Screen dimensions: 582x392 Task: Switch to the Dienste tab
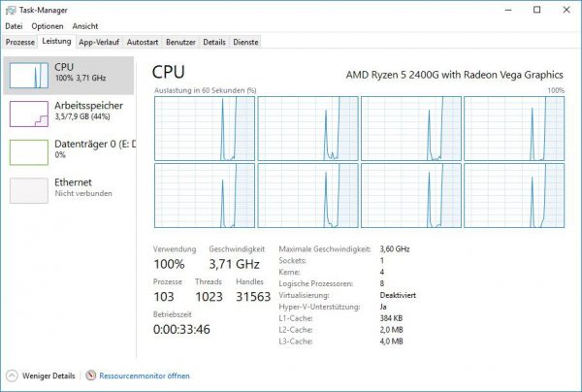point(245,43)
